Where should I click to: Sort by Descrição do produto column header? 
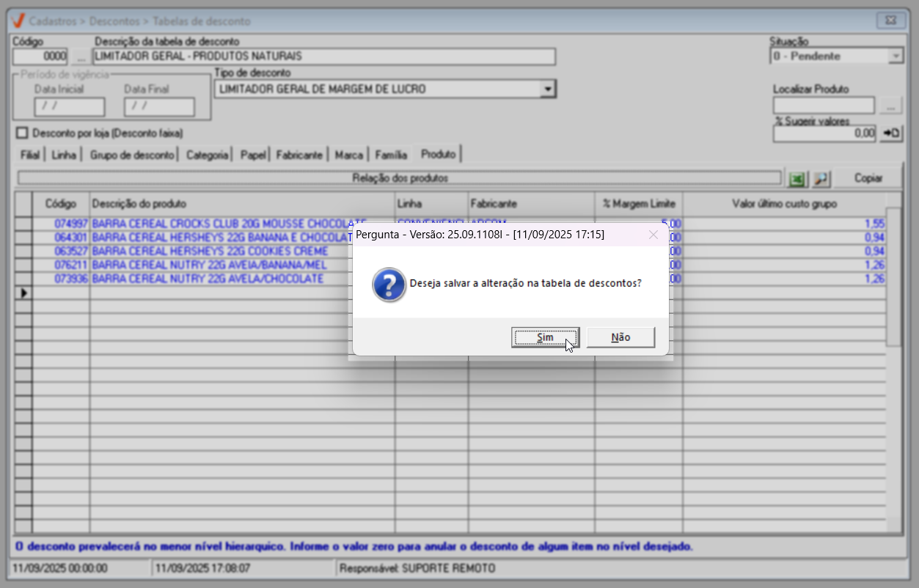242,203
